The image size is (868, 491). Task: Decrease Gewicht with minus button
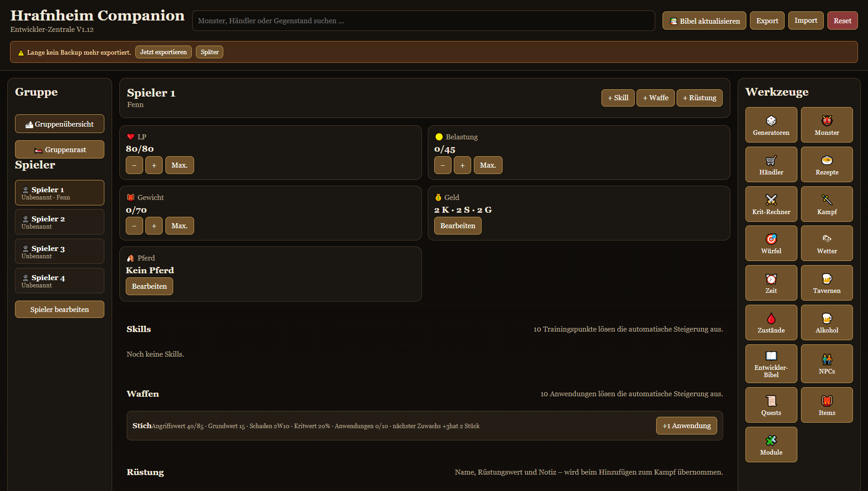[134, 226]
